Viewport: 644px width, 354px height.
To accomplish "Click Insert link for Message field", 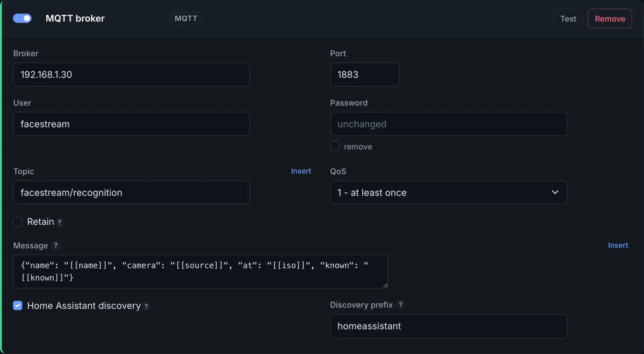I will coord(618,245).
